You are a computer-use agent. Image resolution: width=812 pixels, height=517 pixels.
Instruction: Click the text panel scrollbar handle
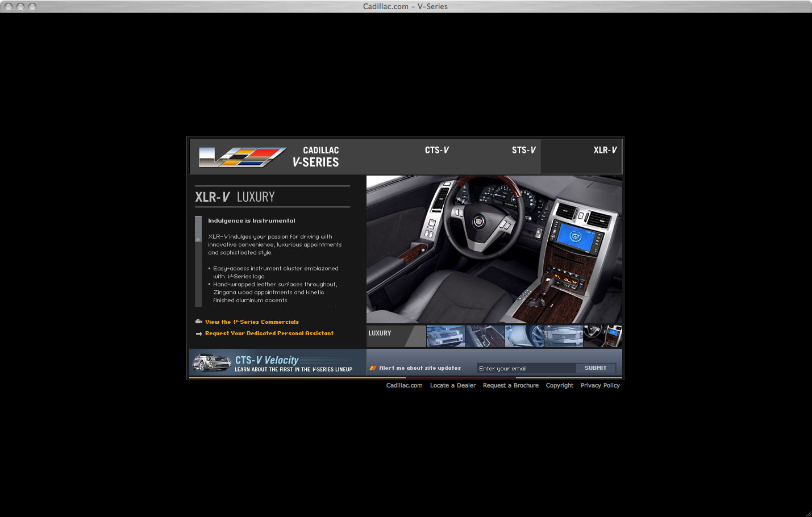(x=198, y=229)
